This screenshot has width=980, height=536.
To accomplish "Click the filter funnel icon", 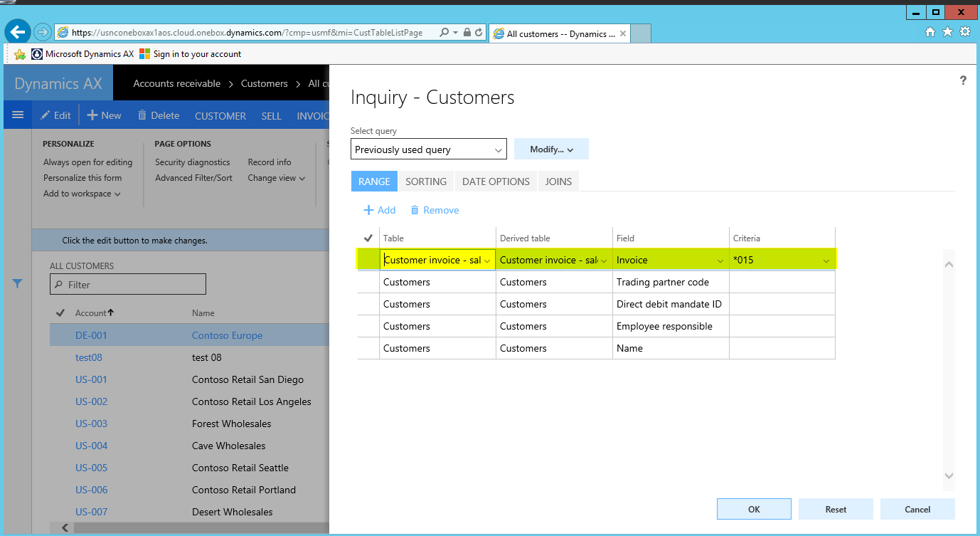I will click(18, 284).
